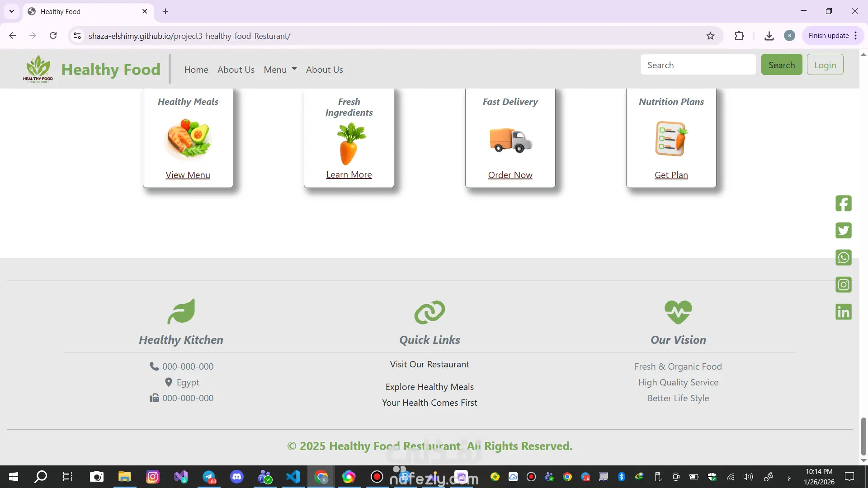Click the Healthy Food logo image

38,69
